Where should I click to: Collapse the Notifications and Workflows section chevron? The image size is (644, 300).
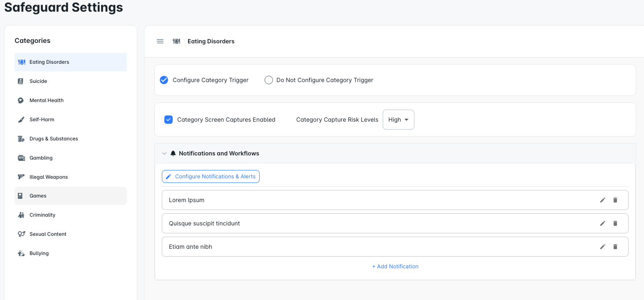point(164,153)
